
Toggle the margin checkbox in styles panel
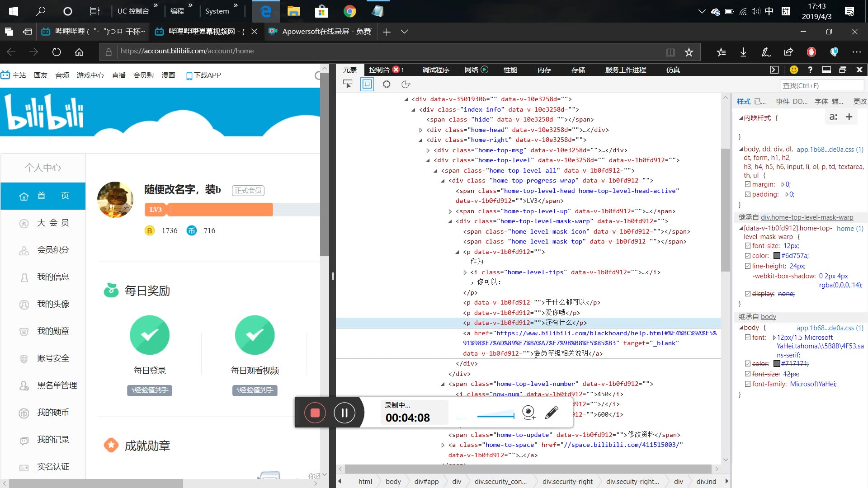point(748,184)
